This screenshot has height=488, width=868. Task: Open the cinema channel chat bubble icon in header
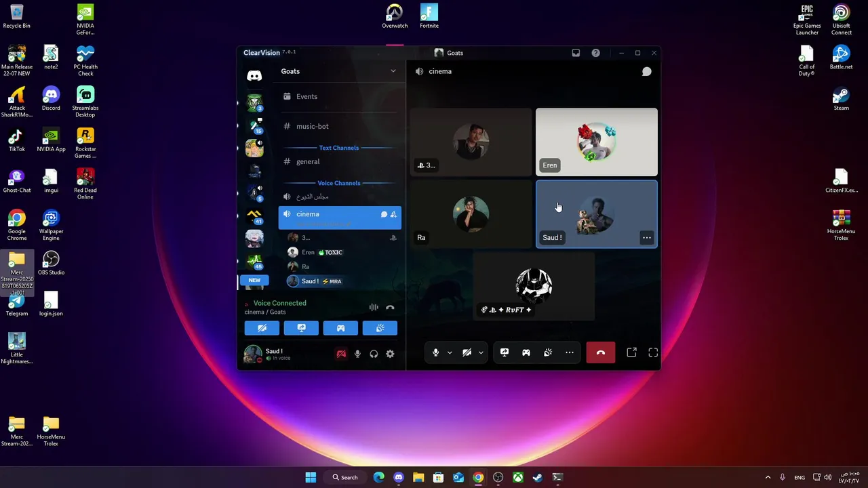coord(647,71)
